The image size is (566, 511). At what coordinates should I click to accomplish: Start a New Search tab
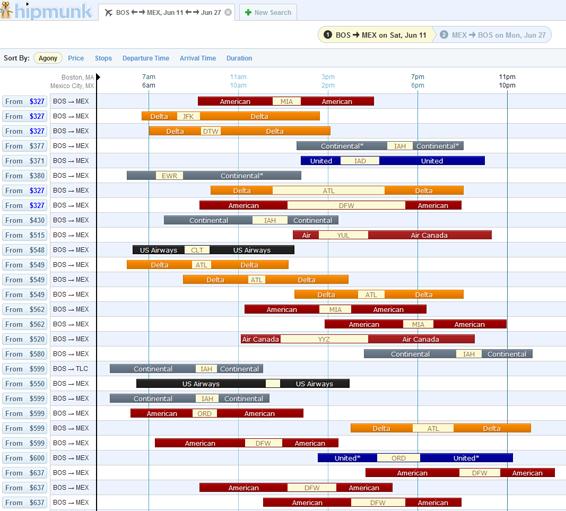268,12
